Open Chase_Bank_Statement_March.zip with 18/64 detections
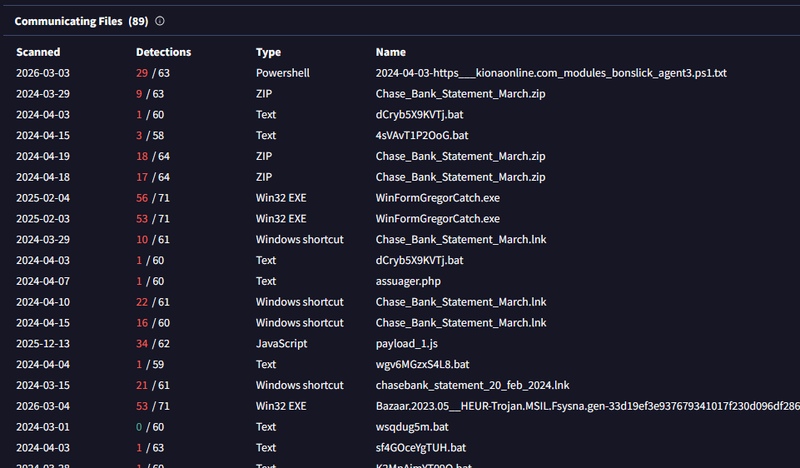Screen dimensions: 800x468 point(460,156)
